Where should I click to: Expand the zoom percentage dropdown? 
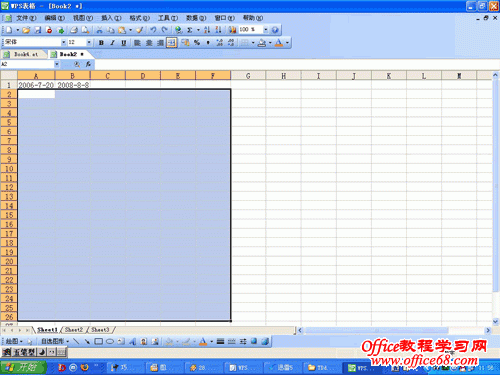[x=266, y=30]
